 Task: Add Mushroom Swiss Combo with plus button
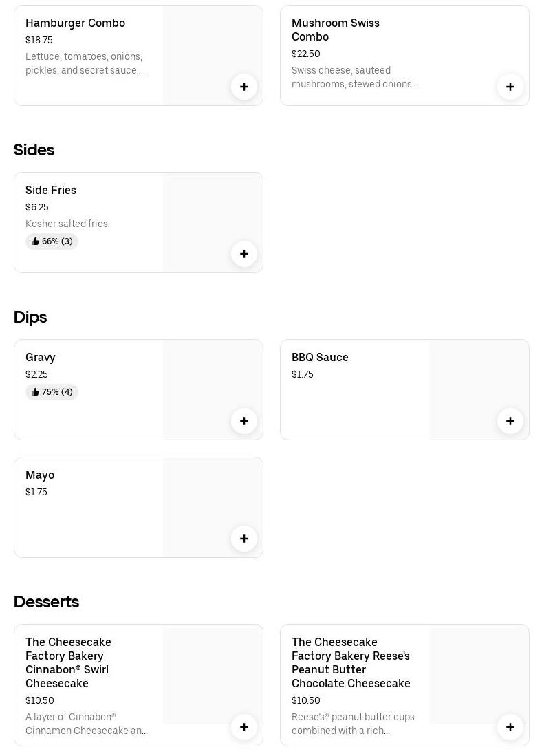point(510,87)
